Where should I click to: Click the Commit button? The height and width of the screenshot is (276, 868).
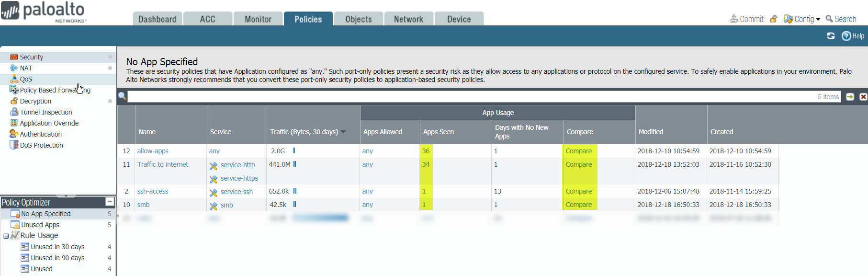tap(746, 19)
